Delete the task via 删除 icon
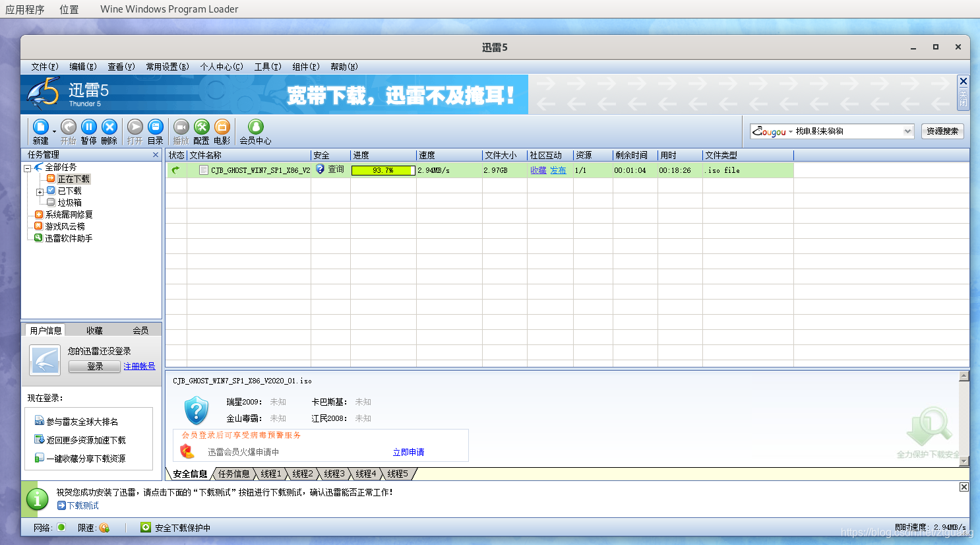 [109, 127]
